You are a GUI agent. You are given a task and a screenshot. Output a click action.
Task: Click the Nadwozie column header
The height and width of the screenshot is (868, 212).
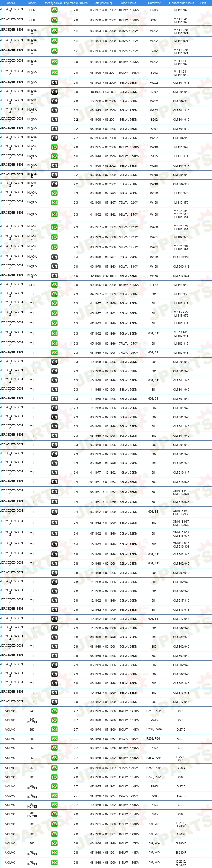click(x=154, y=3)
